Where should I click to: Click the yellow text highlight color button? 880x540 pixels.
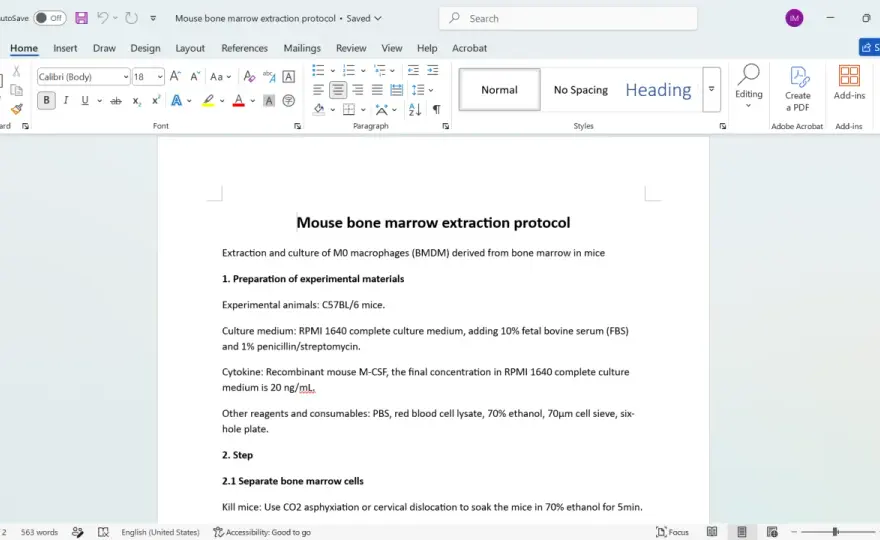[208, 101]
